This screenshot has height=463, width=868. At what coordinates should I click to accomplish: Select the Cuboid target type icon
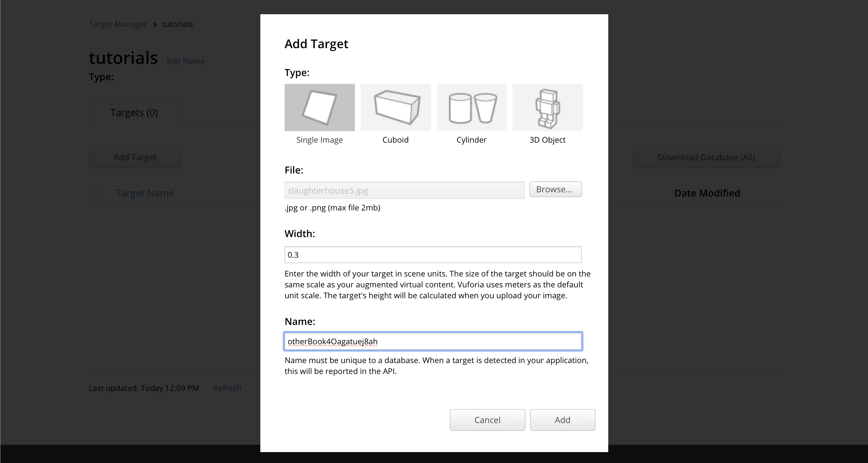pos(396,107)
